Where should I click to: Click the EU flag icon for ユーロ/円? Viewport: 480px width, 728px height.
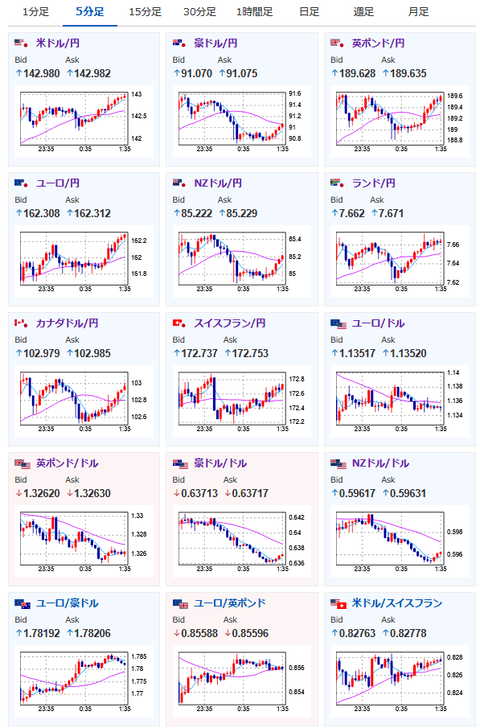(x=21, y=183)
